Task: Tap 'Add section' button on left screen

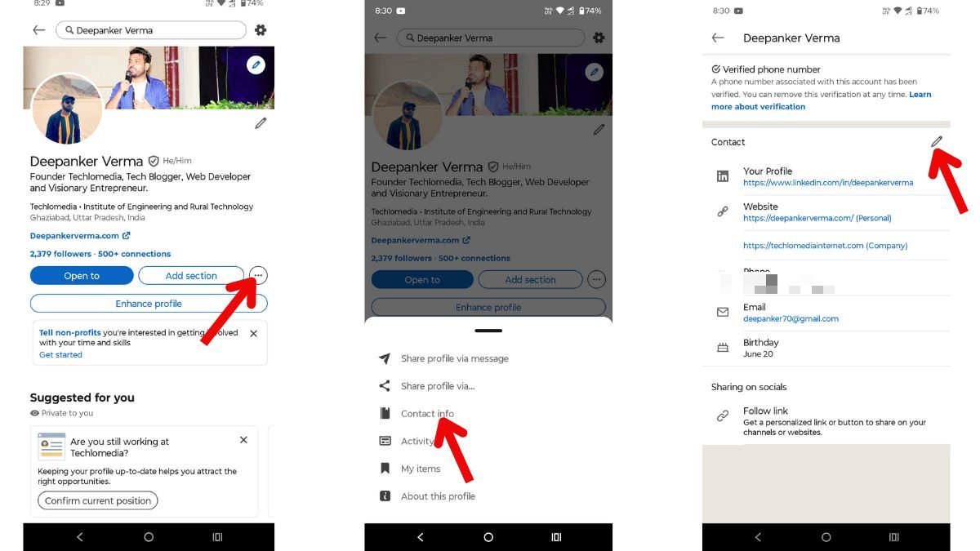Action: (191, 276)
